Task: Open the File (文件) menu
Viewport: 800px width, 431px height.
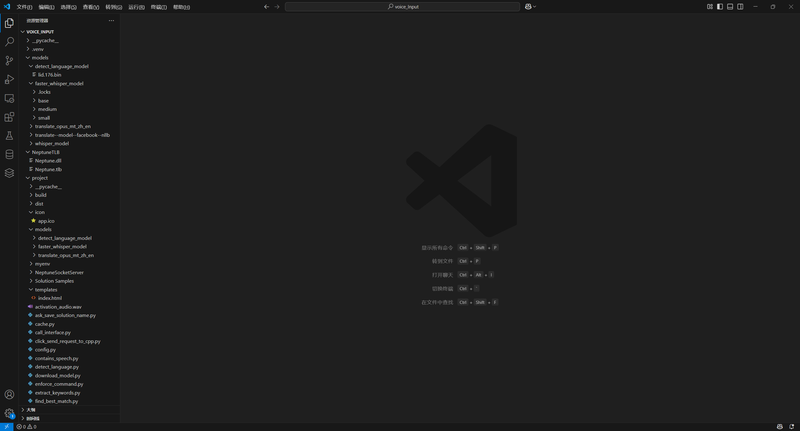Action: coord(24,7)
